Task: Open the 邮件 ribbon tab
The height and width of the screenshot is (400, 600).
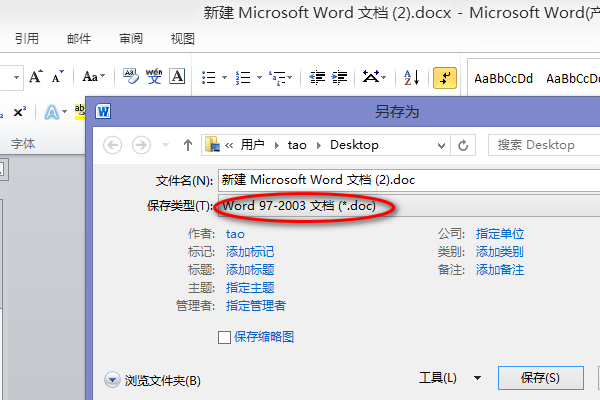Action: [79, 39]
